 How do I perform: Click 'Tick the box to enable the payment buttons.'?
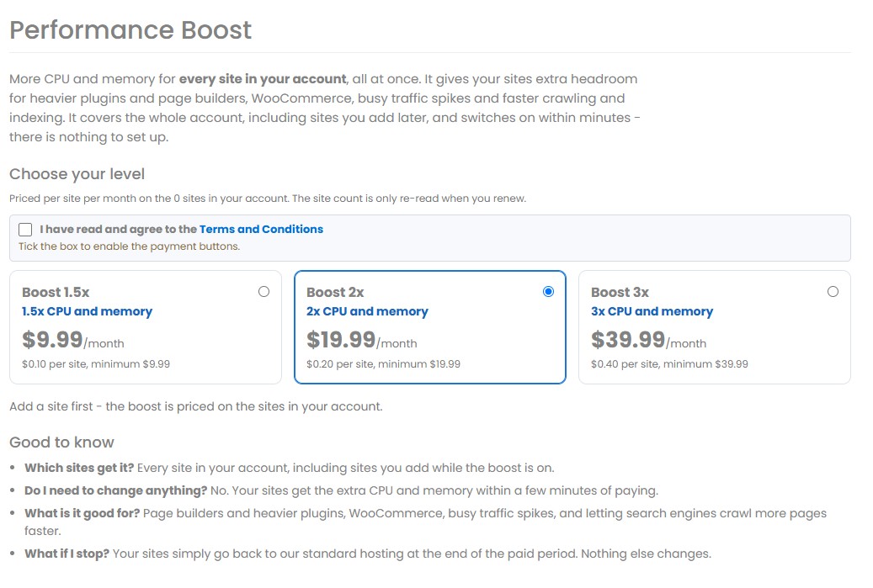click(x=129, y=246)
